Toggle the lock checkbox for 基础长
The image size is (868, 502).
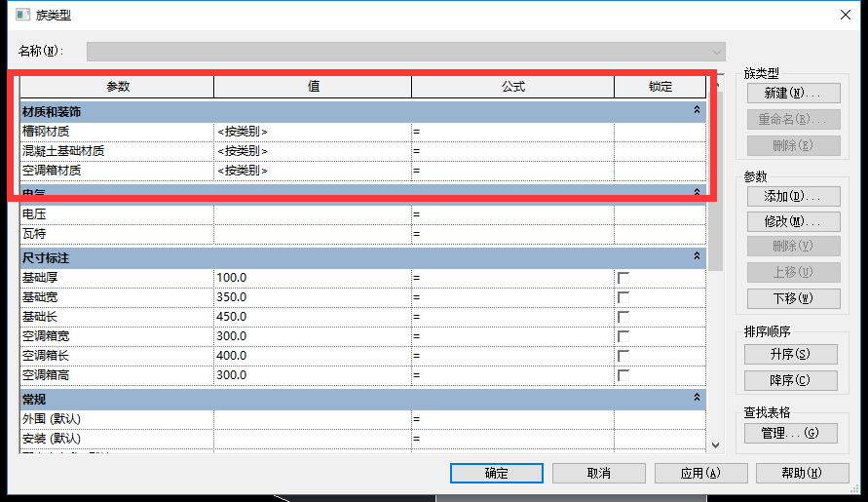(x=623, y=317)
